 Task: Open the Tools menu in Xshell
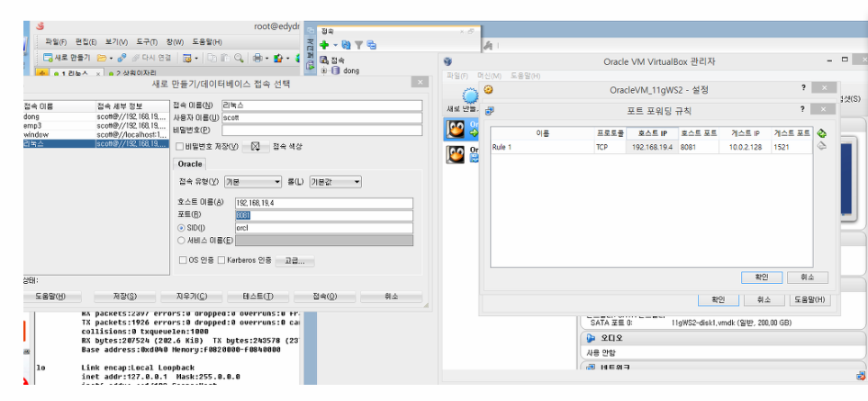(147, 42)
